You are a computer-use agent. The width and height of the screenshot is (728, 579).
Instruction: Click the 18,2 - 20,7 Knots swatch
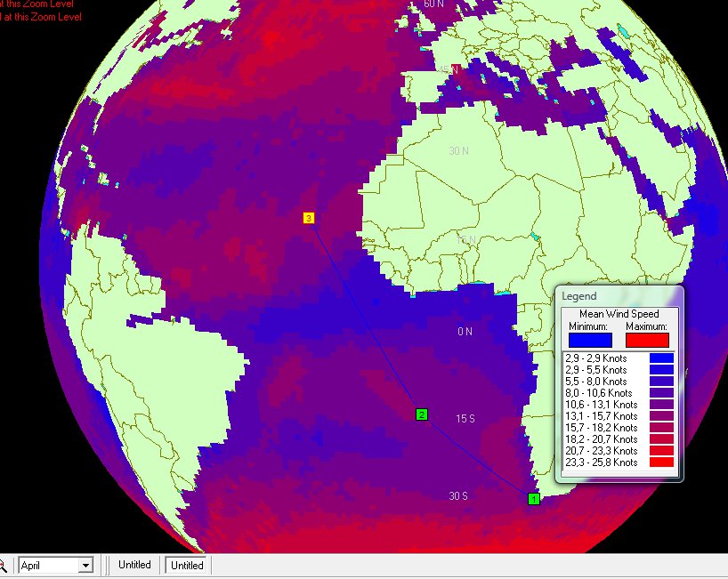661,439
